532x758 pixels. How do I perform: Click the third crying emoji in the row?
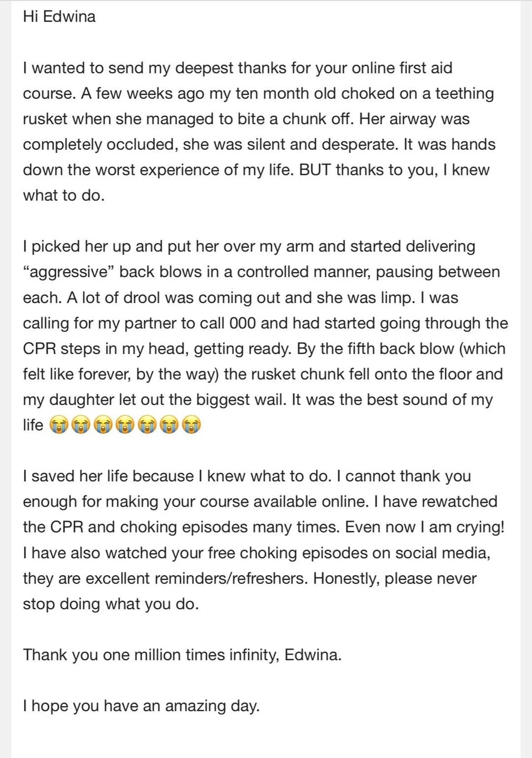[x=103, y=425]
